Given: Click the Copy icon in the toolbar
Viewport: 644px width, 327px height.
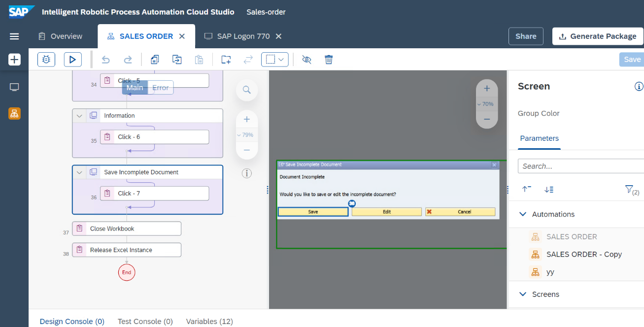Looking at the screenshot, I should [155, 60].
